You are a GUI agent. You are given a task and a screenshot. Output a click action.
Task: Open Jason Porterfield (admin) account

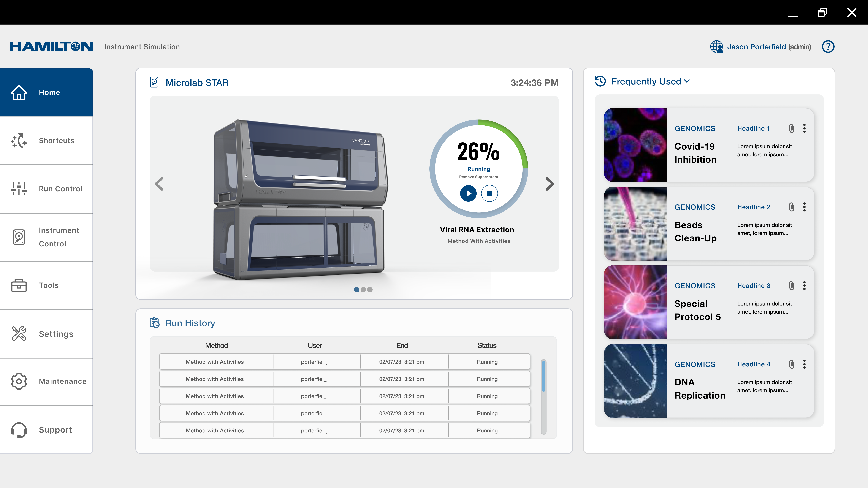(769, 47)
